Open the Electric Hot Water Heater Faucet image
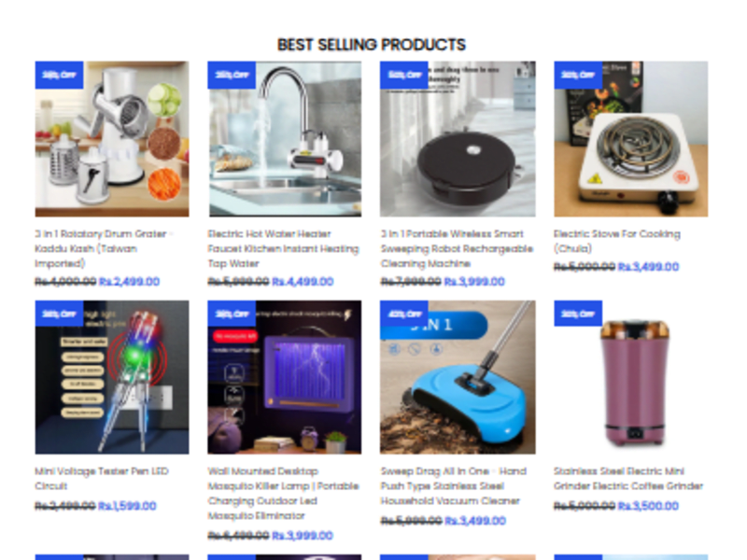This screenshot has height=560, width=747. click(x=285, y=138)
